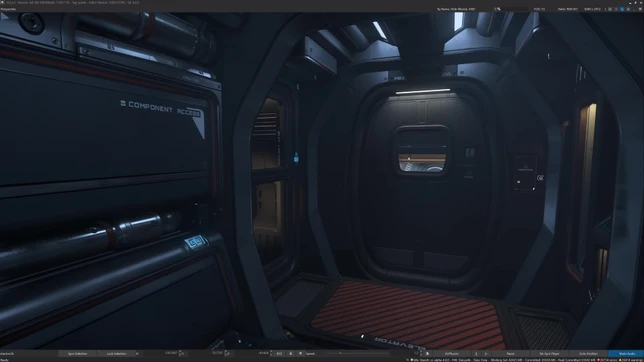Viewport: 644px width, 362px height.
Task: Click the play arrow beside AI/Physics
Action: (486, 353)
